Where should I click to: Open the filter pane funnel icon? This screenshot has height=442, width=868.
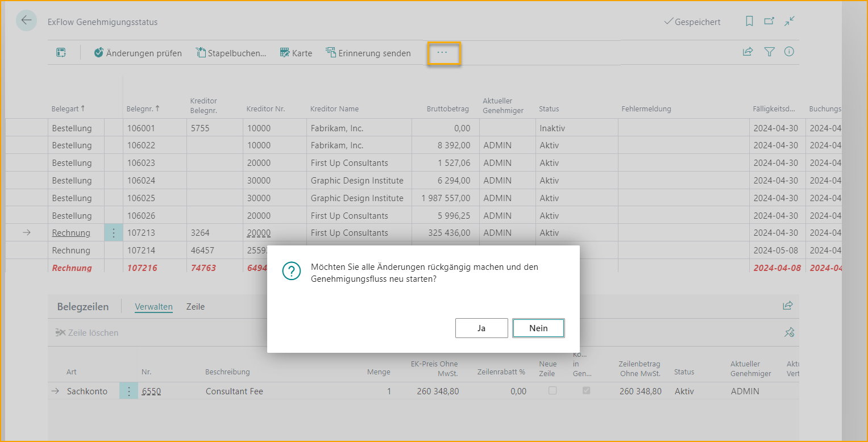tap(769, 52)
